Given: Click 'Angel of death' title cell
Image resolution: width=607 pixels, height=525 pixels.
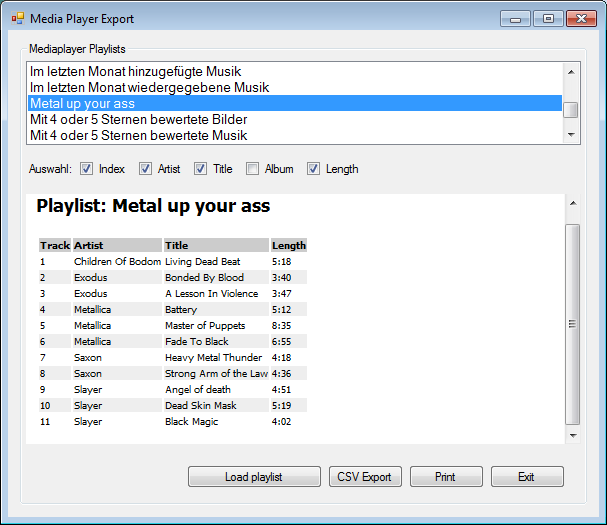Looking at the screenshot, I should pyautogui.click(x=216, y=389).
